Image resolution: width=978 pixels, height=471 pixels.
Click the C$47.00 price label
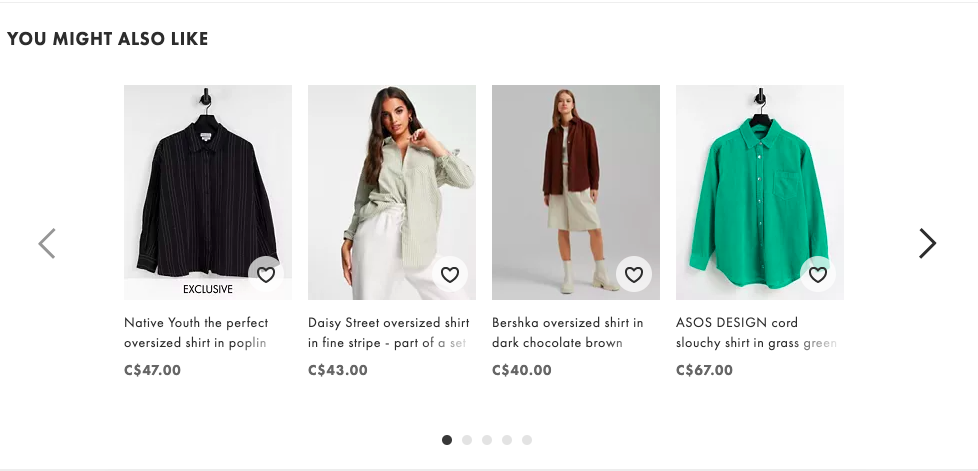coord(153,370)
